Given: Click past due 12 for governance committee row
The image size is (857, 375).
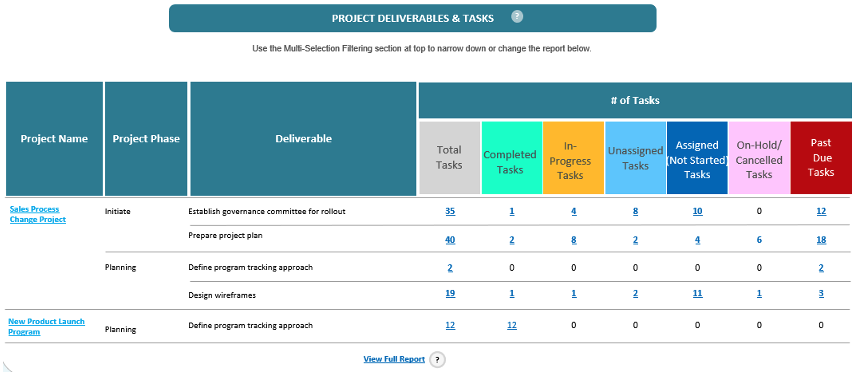Looking at the screenshot, I should [x=821, y=212].
